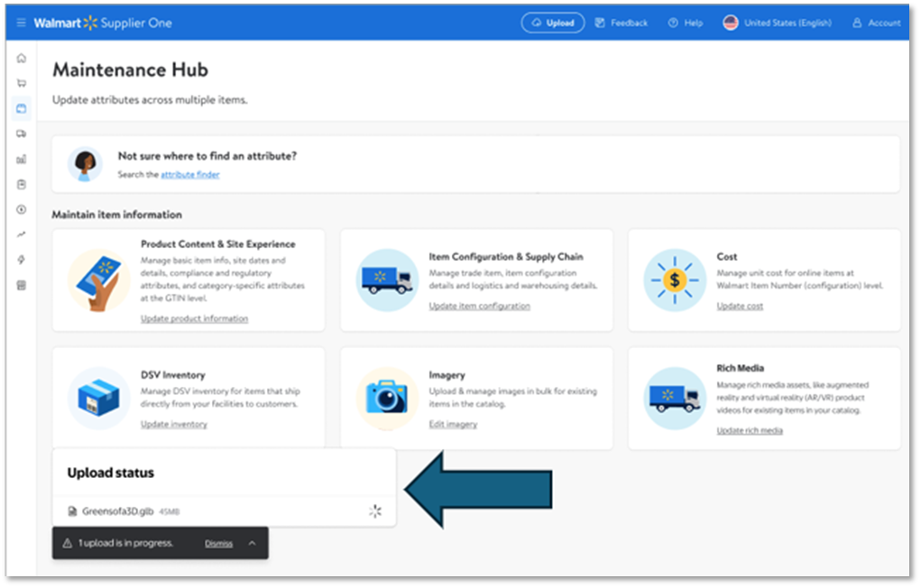The image size is (921, 588).
Task: Open the Help menu in header
Action: click(x=686, y=23)
